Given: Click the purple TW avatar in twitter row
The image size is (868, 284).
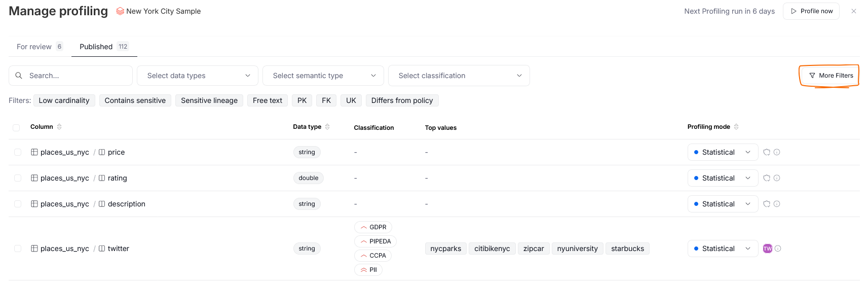Looking at the screenshot, I should 768,248.
